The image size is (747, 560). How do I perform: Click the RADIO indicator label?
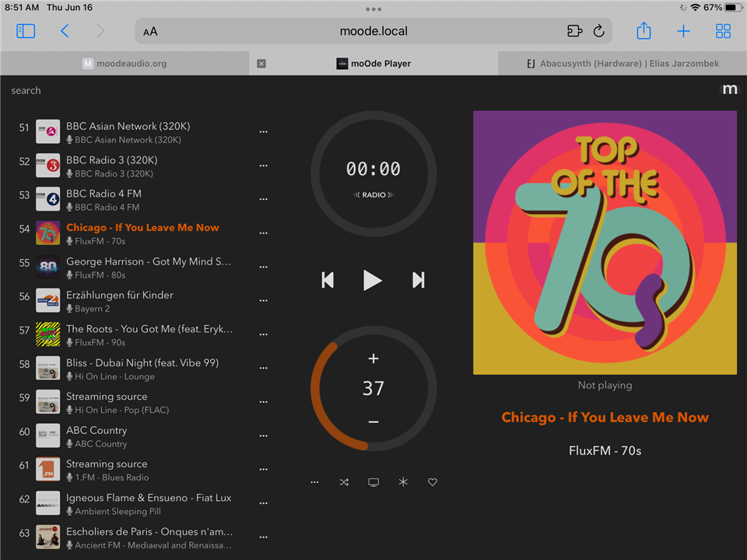pos(373,194)
